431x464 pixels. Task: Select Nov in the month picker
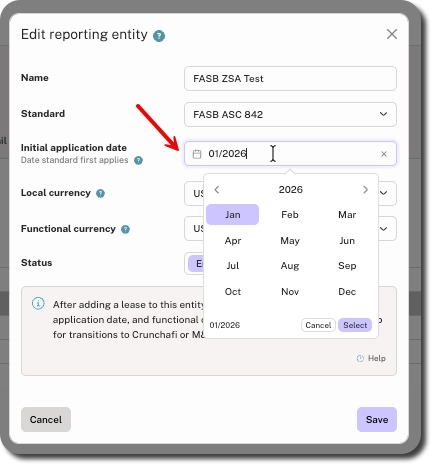pos(290,292)
